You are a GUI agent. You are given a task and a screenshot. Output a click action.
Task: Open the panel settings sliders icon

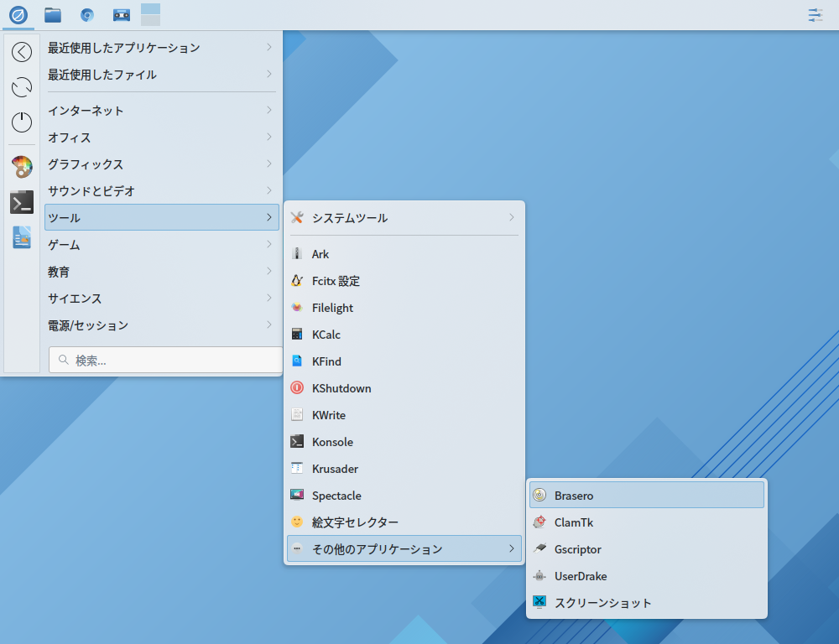816,15
